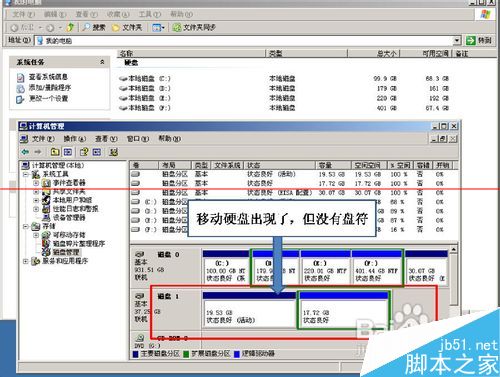Image resolution: width=500 pixels, height=377 pixels.
Task: Open 查看(V) menu in 计算机管理
Action: pyautogui.click(x=106, y=139)
